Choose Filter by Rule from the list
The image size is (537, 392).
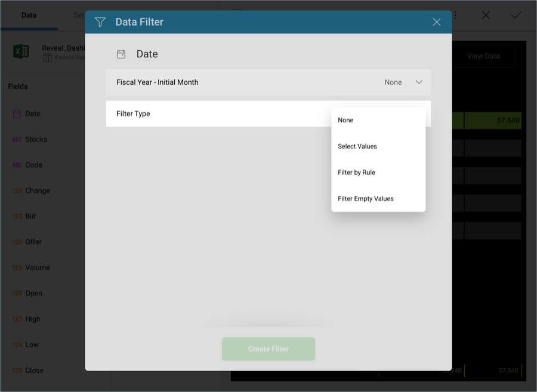point(355,172)
